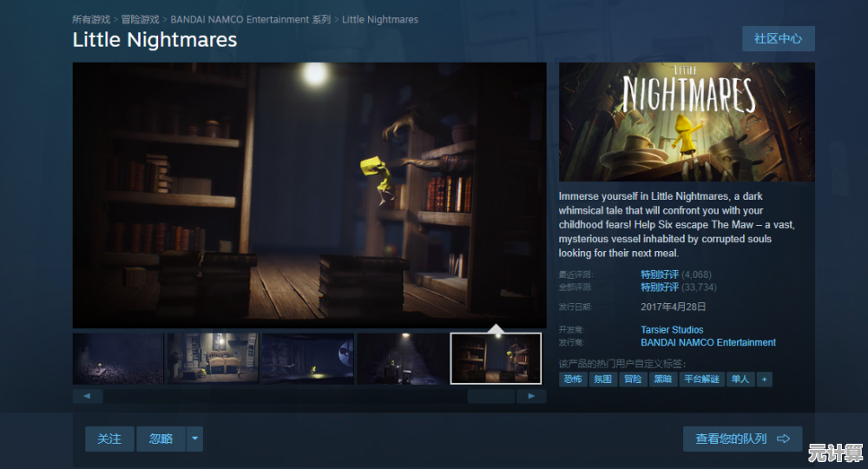Select the 单人 tag
The height and width of the screenshot is (469, 868).
point(740,380)
